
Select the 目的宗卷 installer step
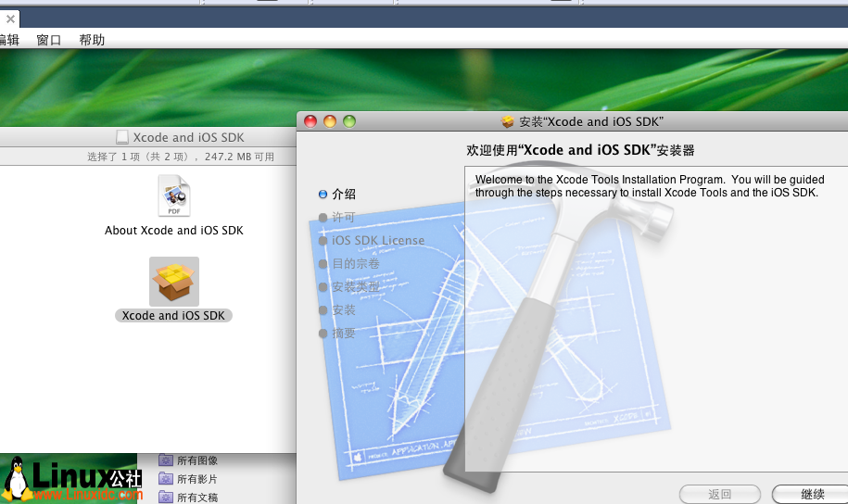349,264
